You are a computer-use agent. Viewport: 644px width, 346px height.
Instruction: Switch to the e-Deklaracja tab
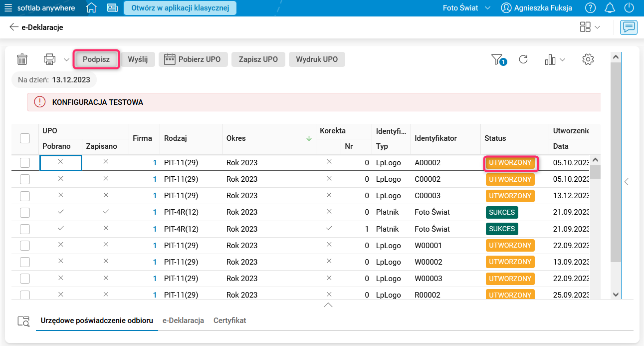point(183,321)
